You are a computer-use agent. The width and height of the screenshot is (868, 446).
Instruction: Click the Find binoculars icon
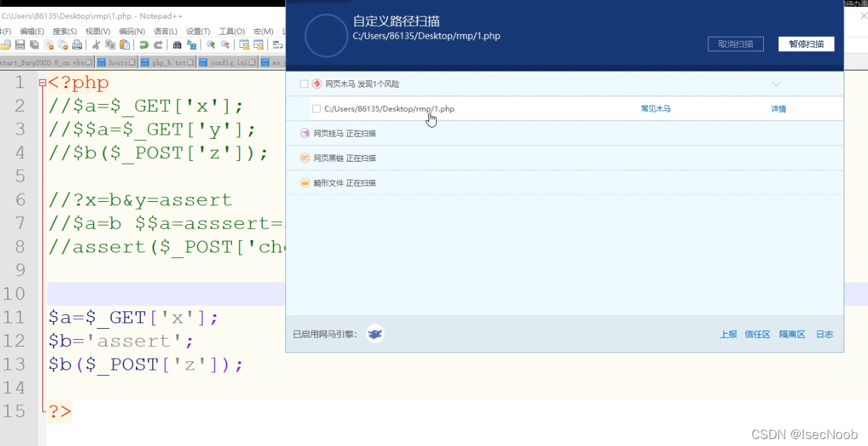[177, 45]
